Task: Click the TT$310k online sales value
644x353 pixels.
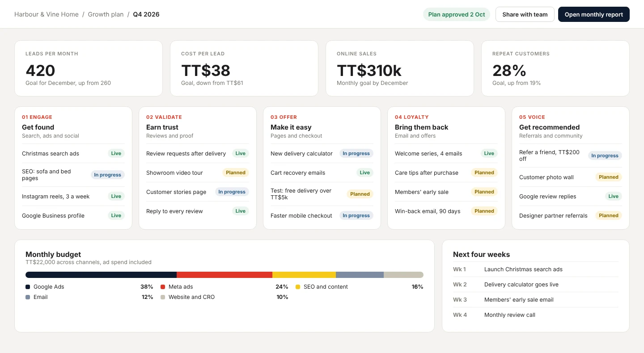Action: pos(369,70)
